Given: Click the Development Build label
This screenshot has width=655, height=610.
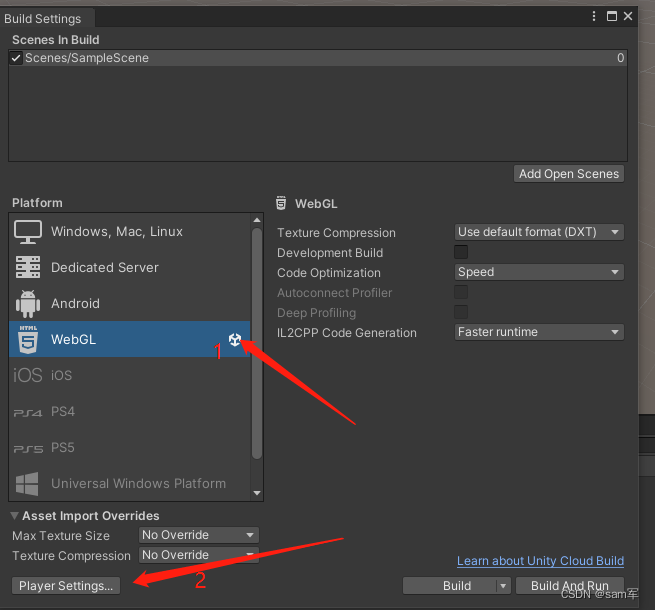Looking at the screenshot, I should coord(330,253).
